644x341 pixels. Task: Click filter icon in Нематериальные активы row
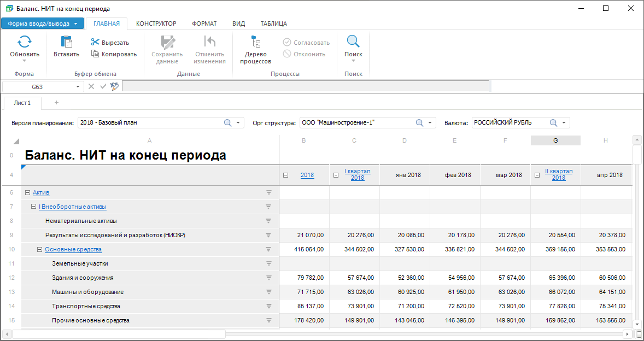[268, 221]
